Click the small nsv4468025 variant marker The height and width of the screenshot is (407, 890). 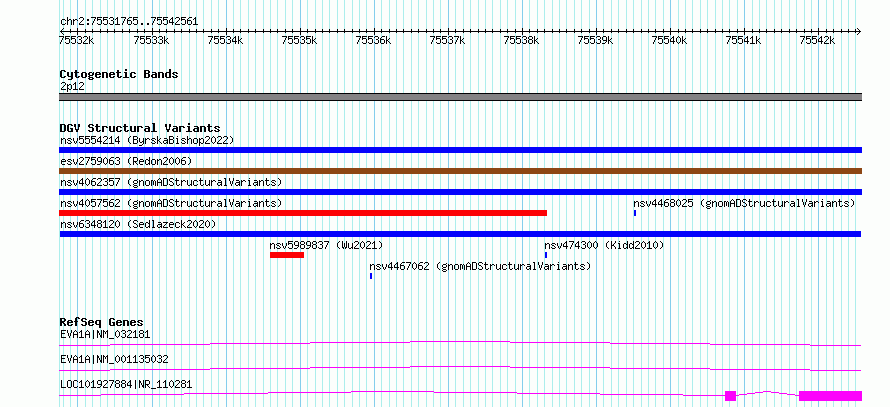pos(635,213)
